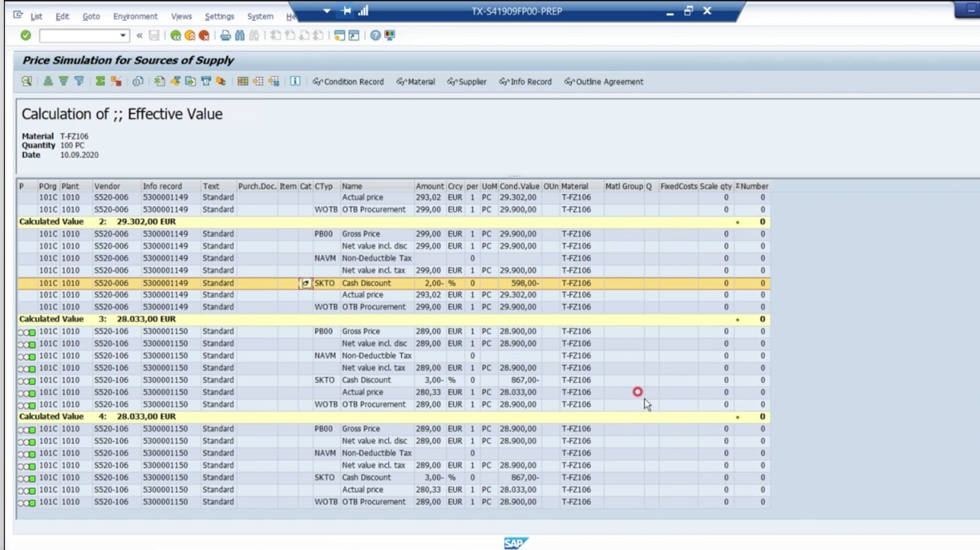Click the Find binoculars icon
The image size is (980, 550).
(240, 35)
